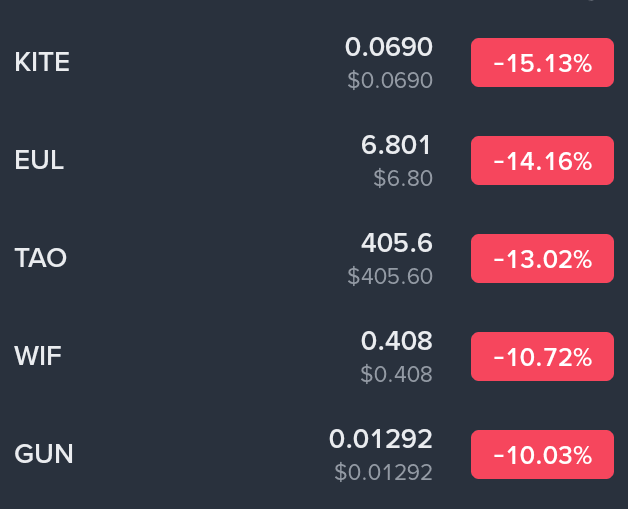The width and height of the screenshot is (628, 509).
Task: Open the GUN ticker entry
Action: click(44, 454)
